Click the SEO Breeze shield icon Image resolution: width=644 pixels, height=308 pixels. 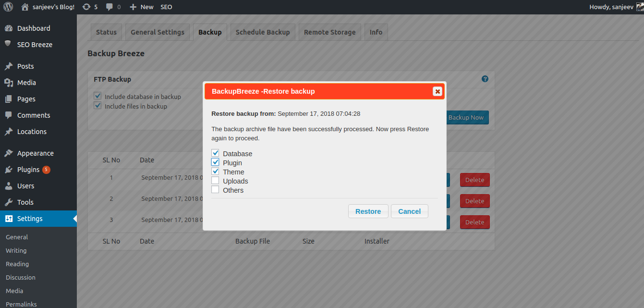[x=8, y=44]
